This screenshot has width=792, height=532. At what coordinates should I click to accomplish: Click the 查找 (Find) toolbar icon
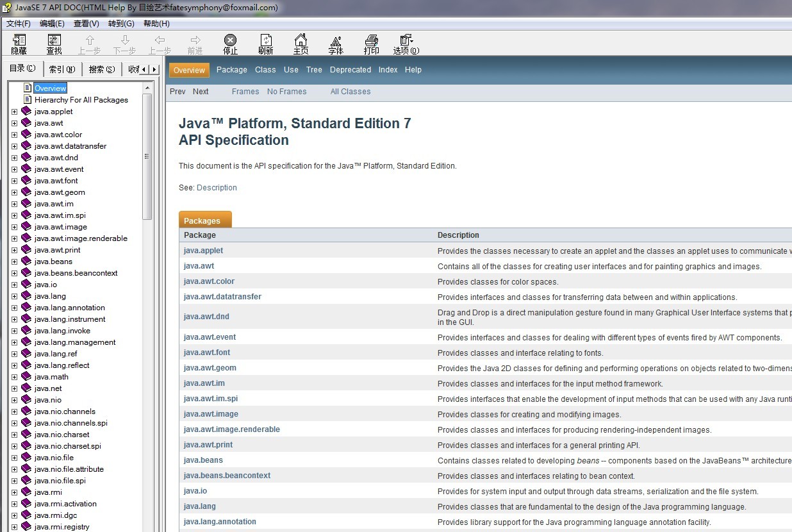(x=54, y=40)
